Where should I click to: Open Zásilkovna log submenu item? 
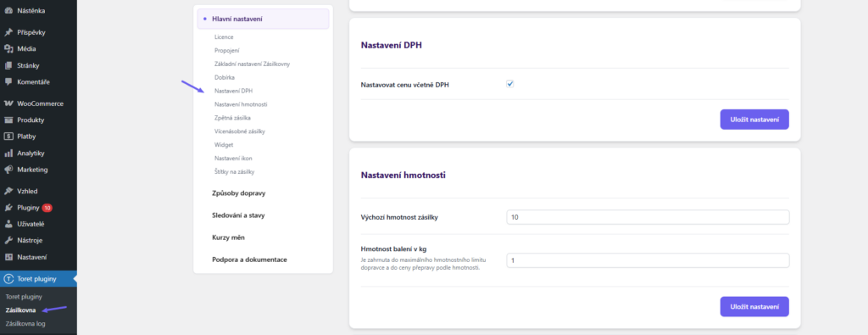point(25,323)
